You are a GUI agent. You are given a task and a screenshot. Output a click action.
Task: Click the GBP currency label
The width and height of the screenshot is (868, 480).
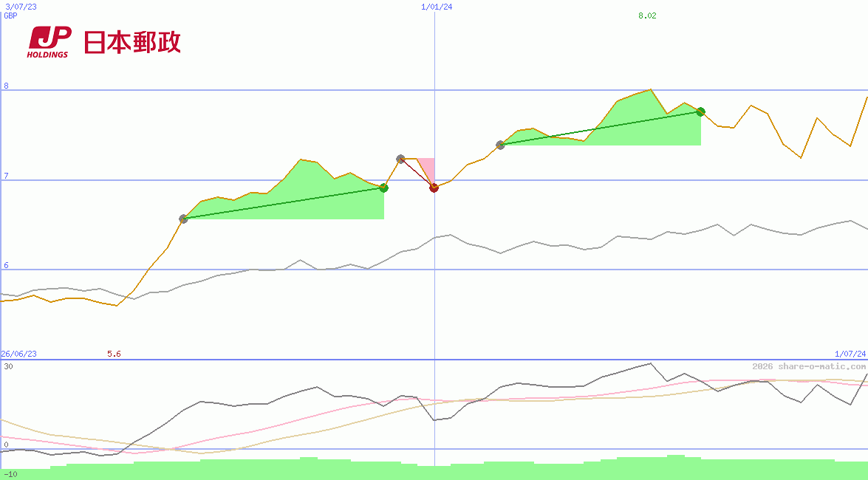(10, 16)
